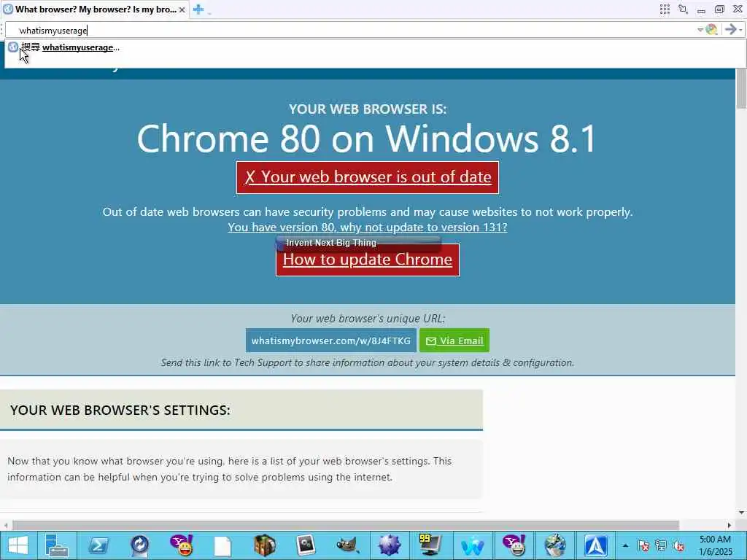Click the 'Your web browser is out of date' button
The height and width of the screenshot is (560, 747).
pyautogui.click(x=368, y=177)
